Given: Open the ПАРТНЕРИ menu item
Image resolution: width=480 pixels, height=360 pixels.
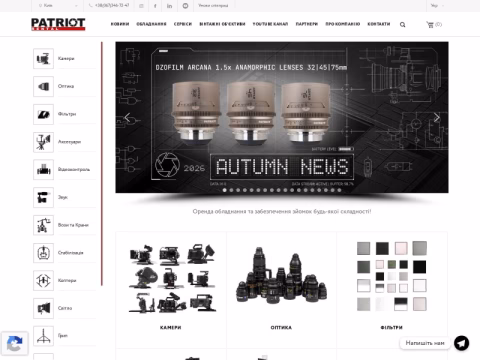Looking at the screenshot, I should click(307, 24).
